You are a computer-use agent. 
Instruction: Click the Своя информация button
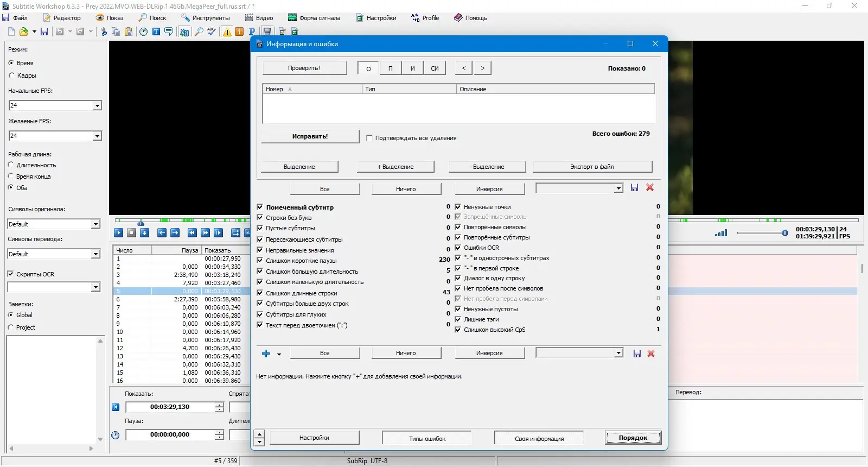pyautogui.click(x=539, y=438)
